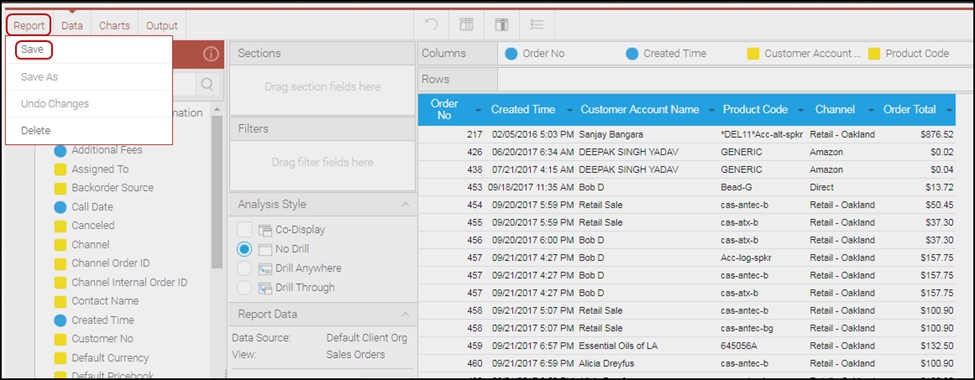Select the Backorder Source field
The width and height of the screenshot is (975, 380).
(x=113, y=188)
